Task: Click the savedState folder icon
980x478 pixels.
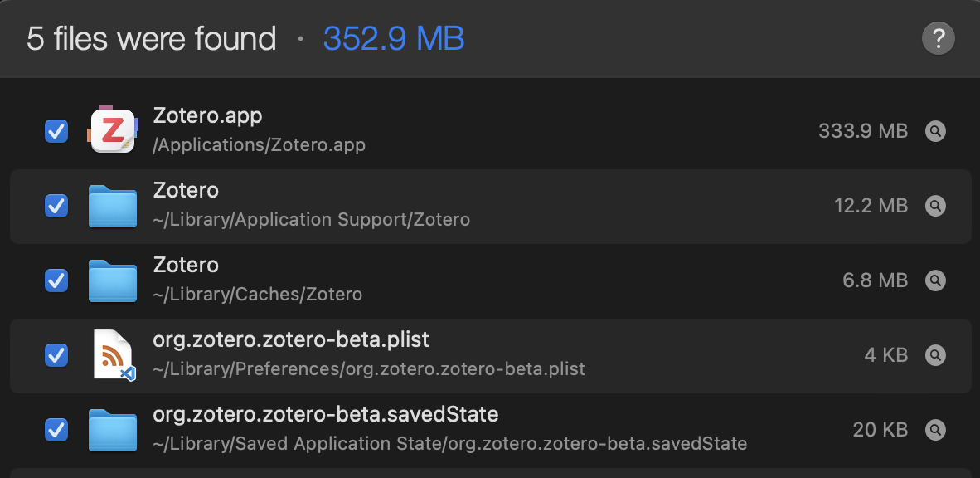Action: pos(113,430)
